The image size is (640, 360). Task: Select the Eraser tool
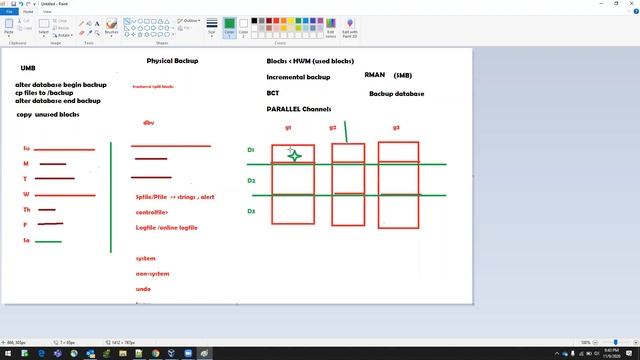pos(81,33)
